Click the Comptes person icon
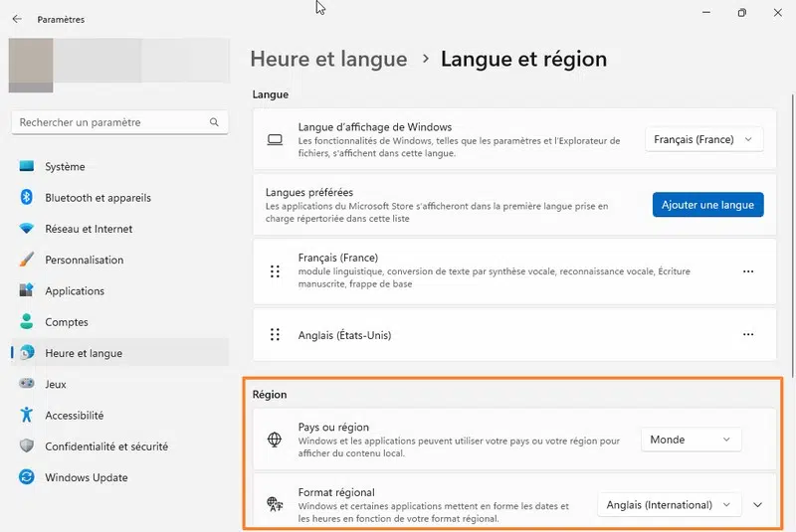 [x=27, y=321]
